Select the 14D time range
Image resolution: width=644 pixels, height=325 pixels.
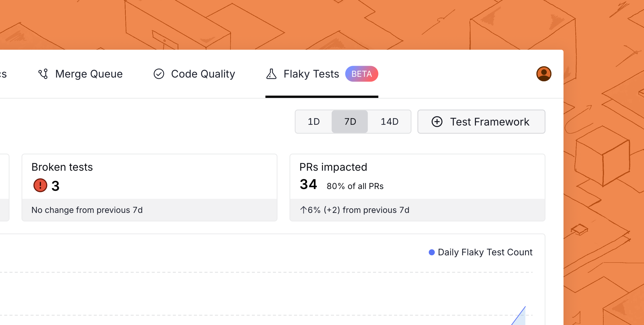click(389, 122)
